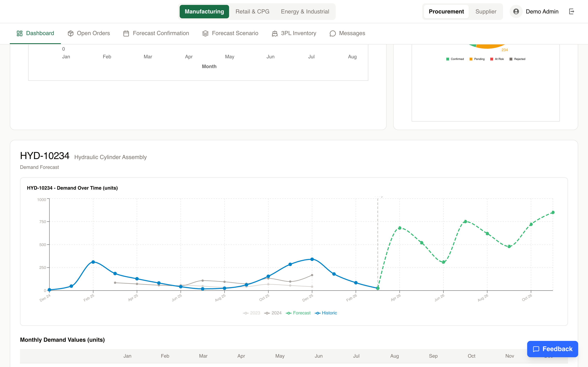
Task: Select Procurement view
Action: (x=446, y=11)
